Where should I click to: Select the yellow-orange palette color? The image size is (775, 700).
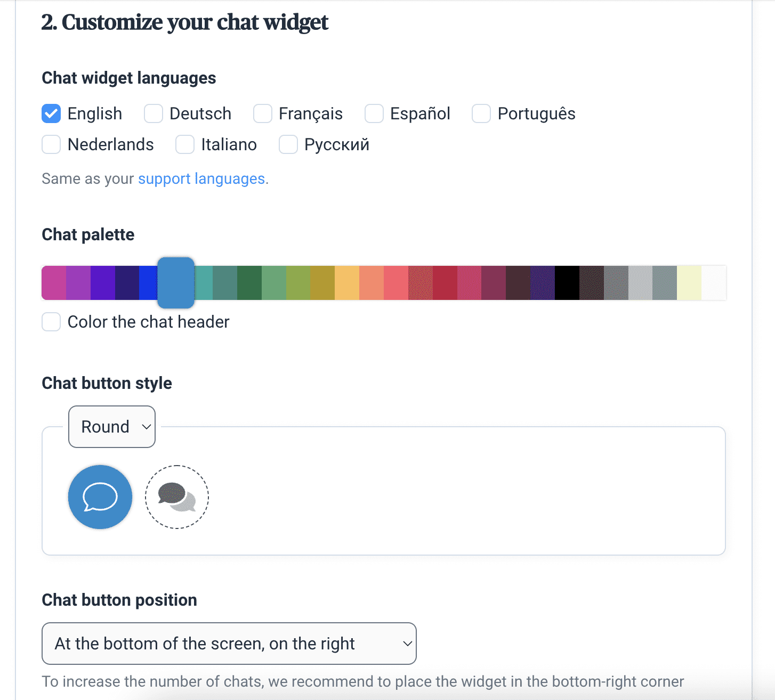point(347,283)
